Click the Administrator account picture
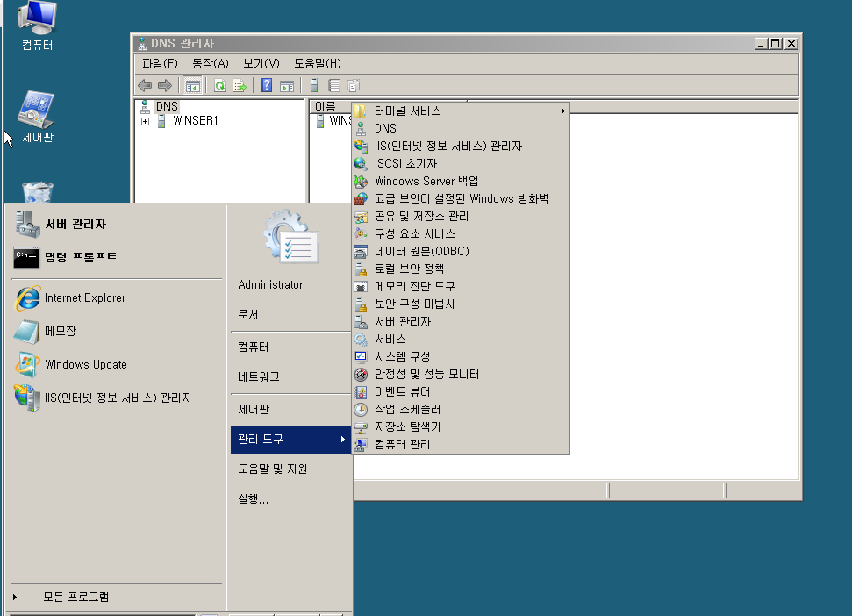This screenshot has height=616, width=852. 291,237
